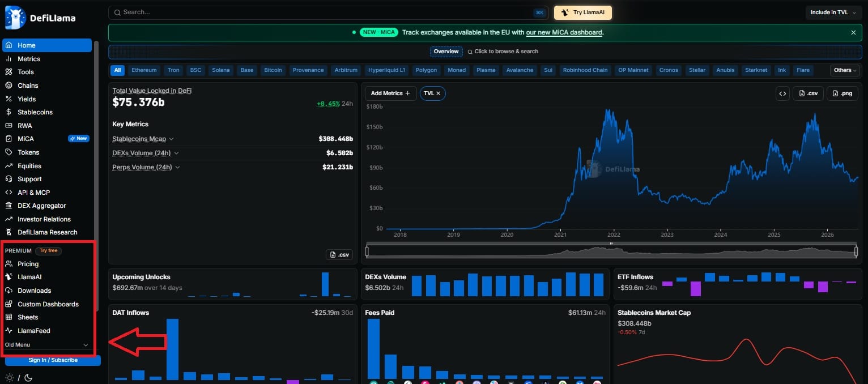The width and height of the screenshot is (868, 384).
Task: Download chart as .png file
Action: pos(843,93)
